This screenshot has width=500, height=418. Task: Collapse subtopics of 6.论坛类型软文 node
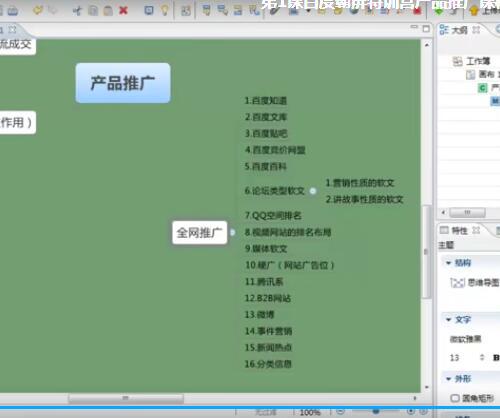(x=313, y=191)
